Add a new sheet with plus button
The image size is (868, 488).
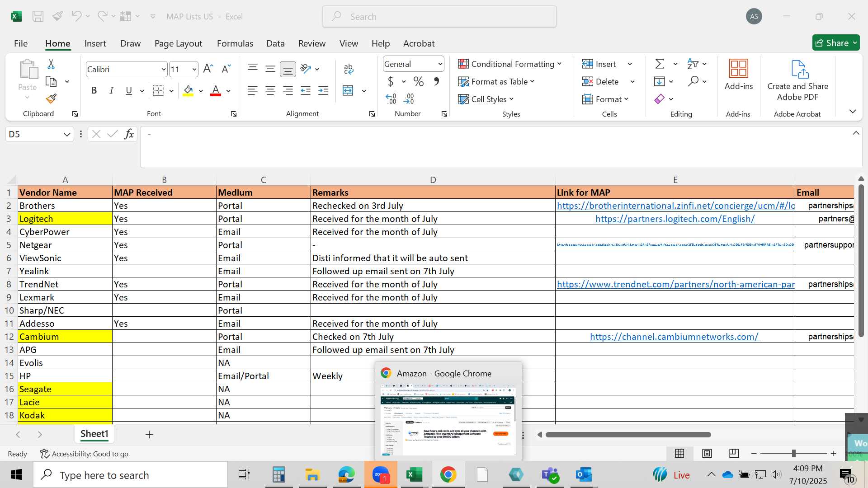coord(149,434)
